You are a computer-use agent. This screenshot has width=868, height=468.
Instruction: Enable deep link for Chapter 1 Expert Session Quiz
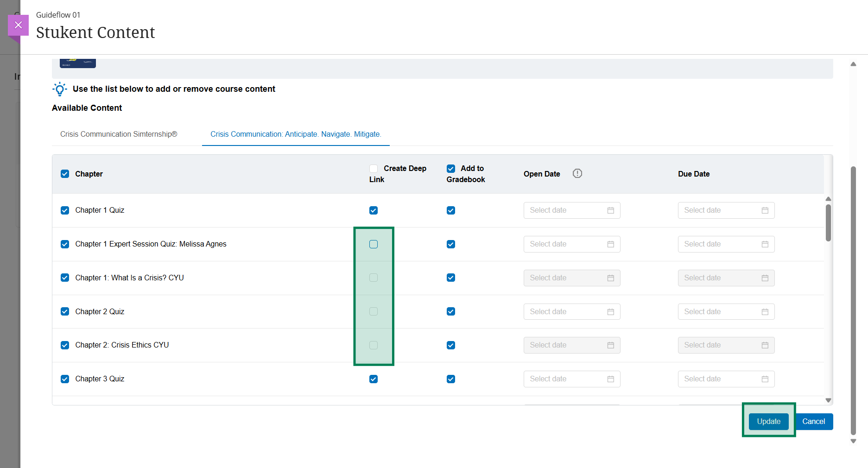pyautogui.click(x=374, y=244)
